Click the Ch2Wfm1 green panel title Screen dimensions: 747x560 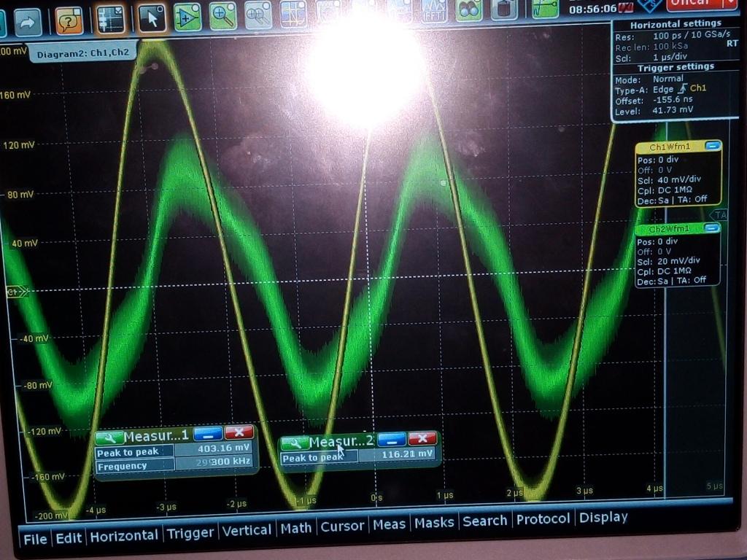click(x=669, y=229)
